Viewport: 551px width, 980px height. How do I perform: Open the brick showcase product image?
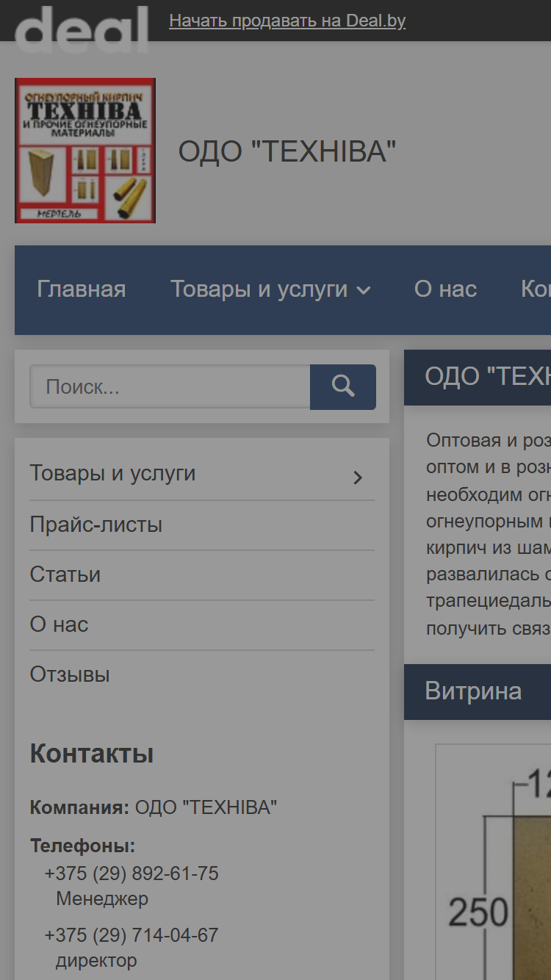pyautogui.click(x=493, y=862)
